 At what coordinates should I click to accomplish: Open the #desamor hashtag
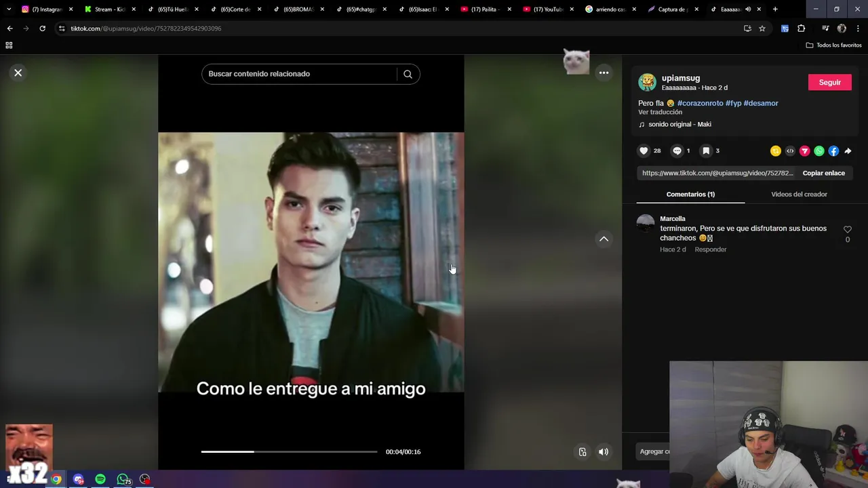(x=761, y=103)
